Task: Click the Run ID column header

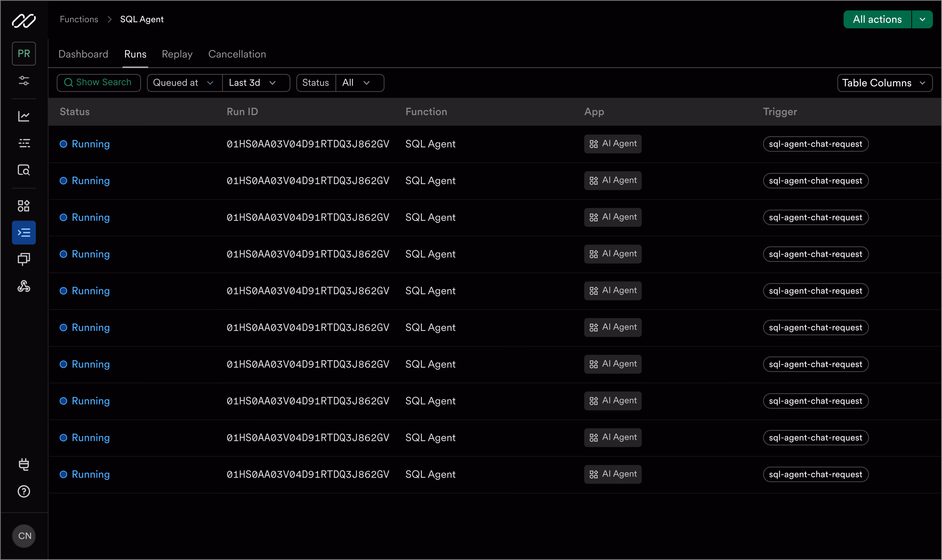Action: pyautogui.click(x=242, y=112)
